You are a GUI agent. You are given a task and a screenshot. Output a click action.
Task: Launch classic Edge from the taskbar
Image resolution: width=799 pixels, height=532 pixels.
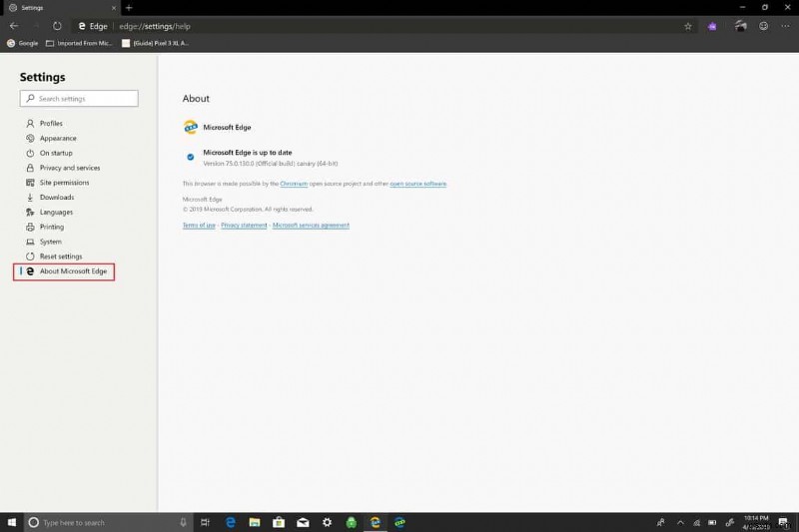(231, 522)
